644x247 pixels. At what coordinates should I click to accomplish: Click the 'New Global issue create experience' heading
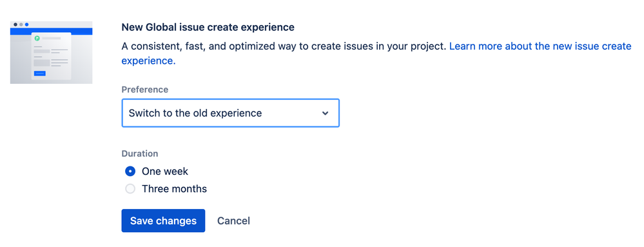click(x=208, y=28)
